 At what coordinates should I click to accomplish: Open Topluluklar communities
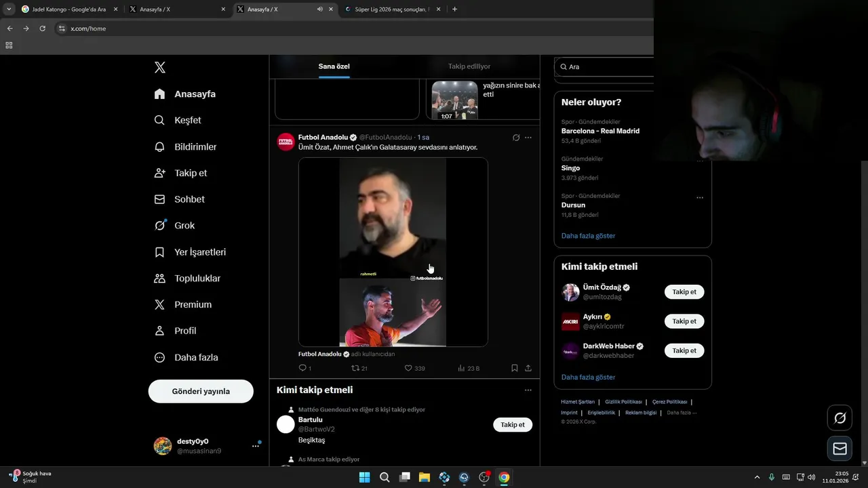[x=188, y=279]
